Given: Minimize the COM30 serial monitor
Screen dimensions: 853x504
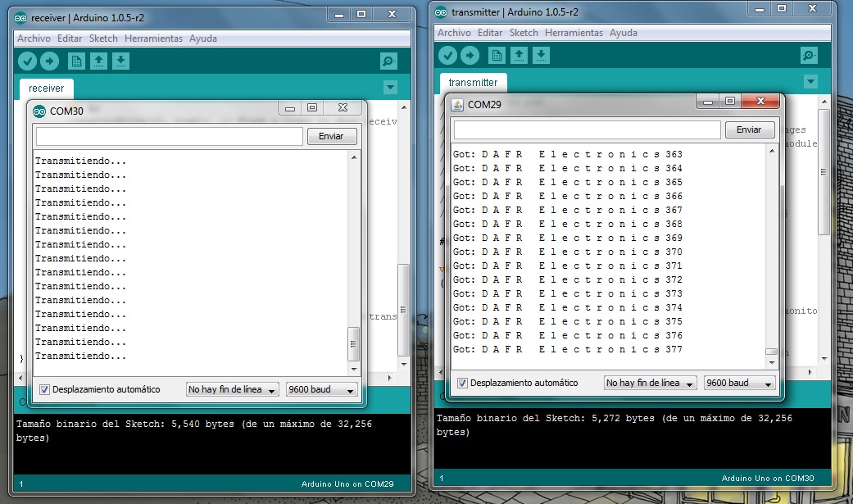Looking at the screenshot, I should pos(290,108).
